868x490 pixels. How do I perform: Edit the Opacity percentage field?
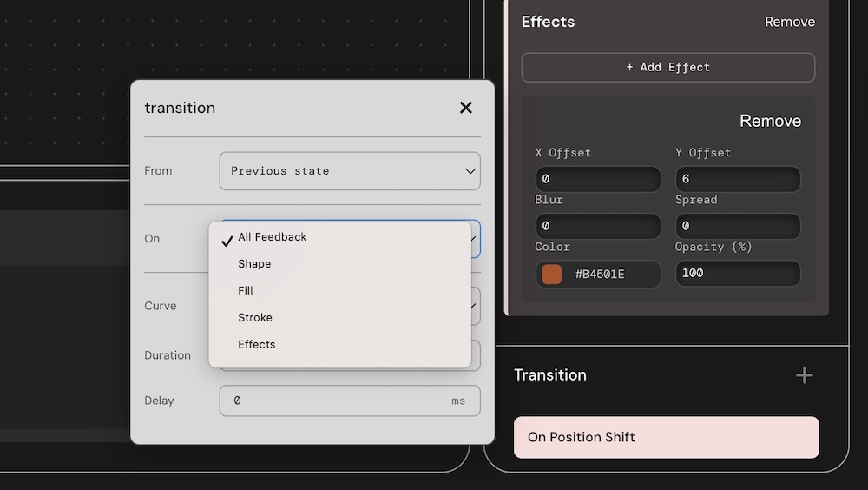click(x=738, y=274)
